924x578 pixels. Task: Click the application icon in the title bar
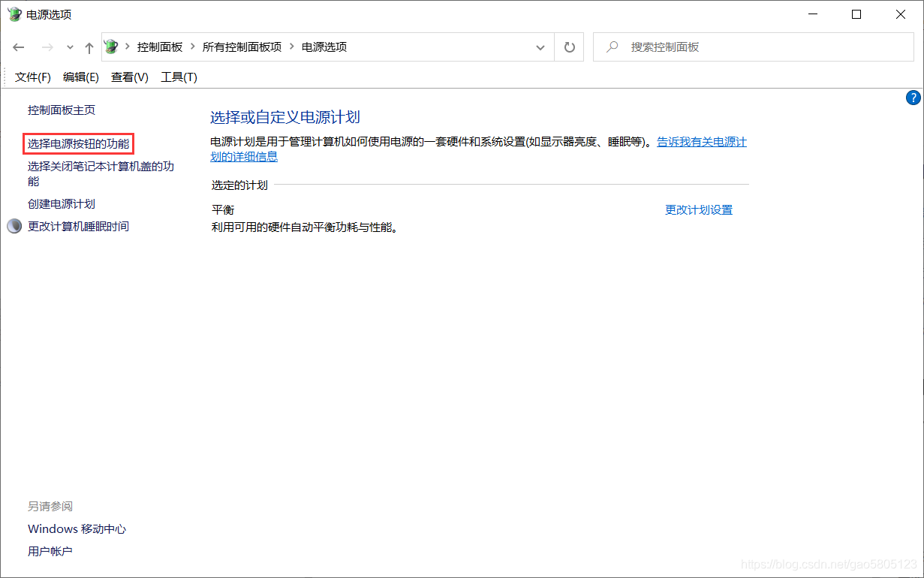click(x=14, y=14)
